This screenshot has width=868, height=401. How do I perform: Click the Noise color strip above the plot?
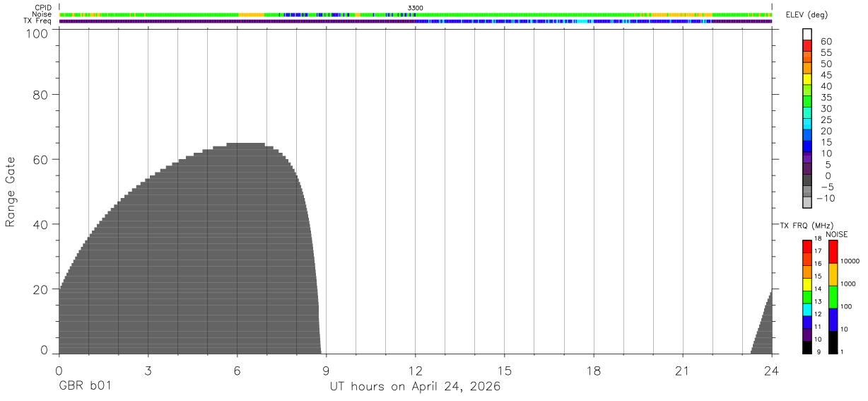tap(415, 14)
